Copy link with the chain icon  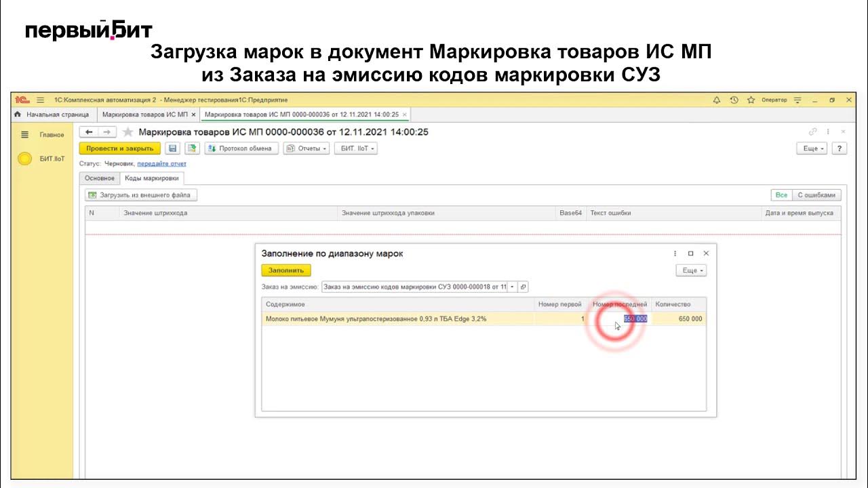813,131
